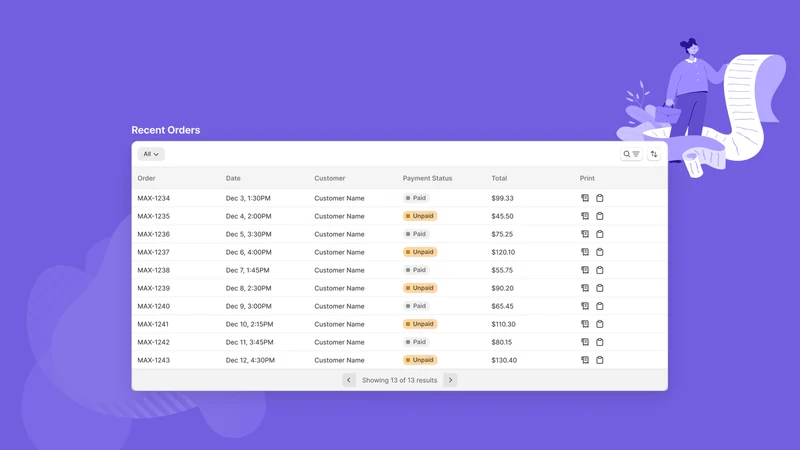The height and width of the screenshot is (450, 800).
Task: Select order number MAX-1240
Action: 154,306
